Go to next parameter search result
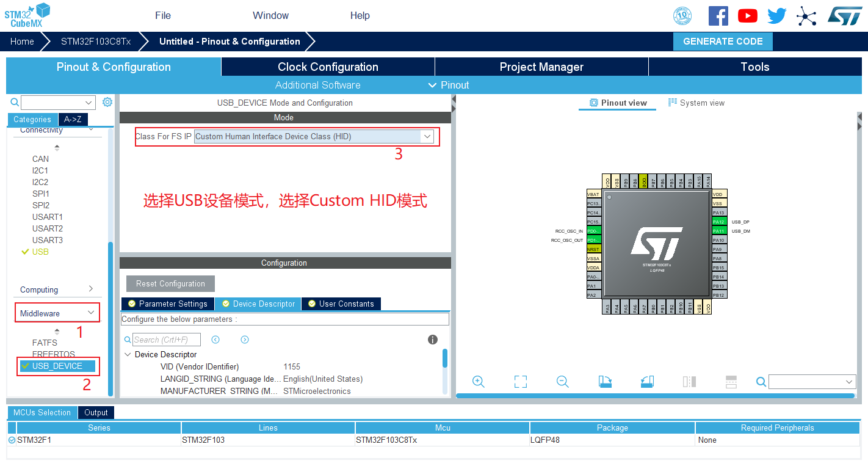Image resolution: width=868 pixels, height=466 pixels. point(245,340)
